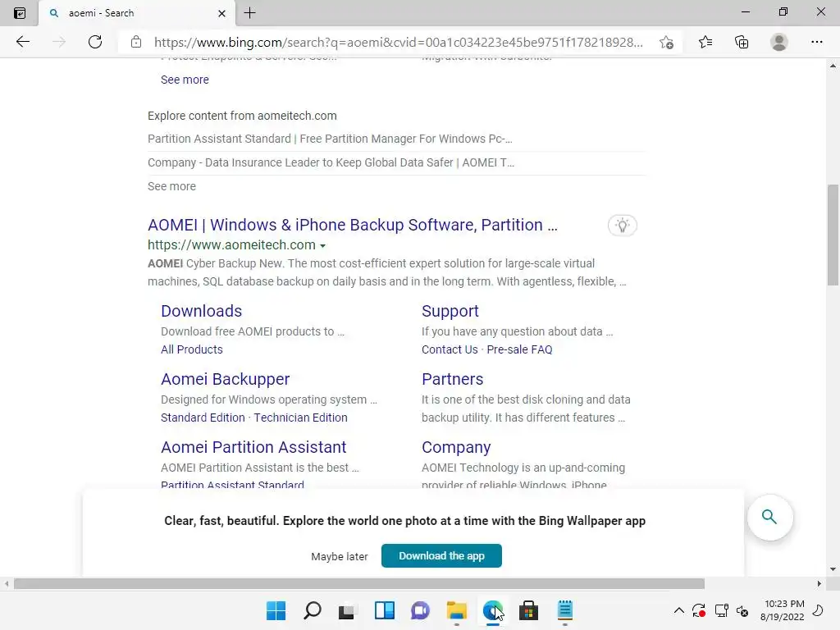This screenshot has width=840, height=630.
Task: Expand the gray See more under Explore content
Action: point(171,186)
